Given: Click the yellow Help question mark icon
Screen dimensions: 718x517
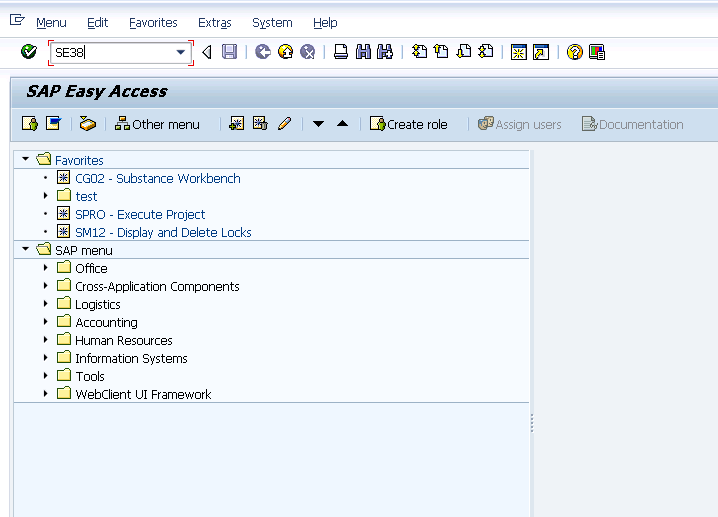Looking at the screenshot, I should click(575, 52).
